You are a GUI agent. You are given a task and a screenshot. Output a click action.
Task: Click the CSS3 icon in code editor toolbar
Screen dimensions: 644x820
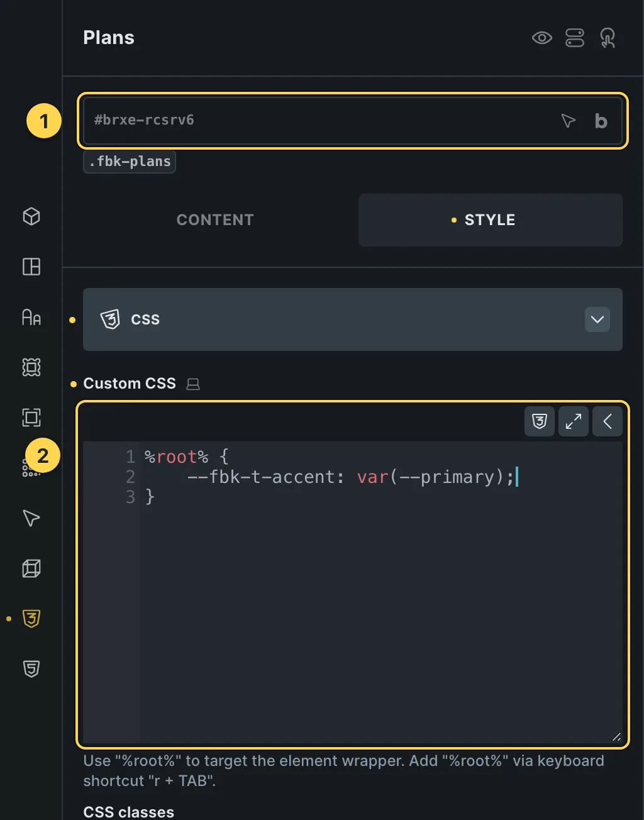[x=540, y=421]
